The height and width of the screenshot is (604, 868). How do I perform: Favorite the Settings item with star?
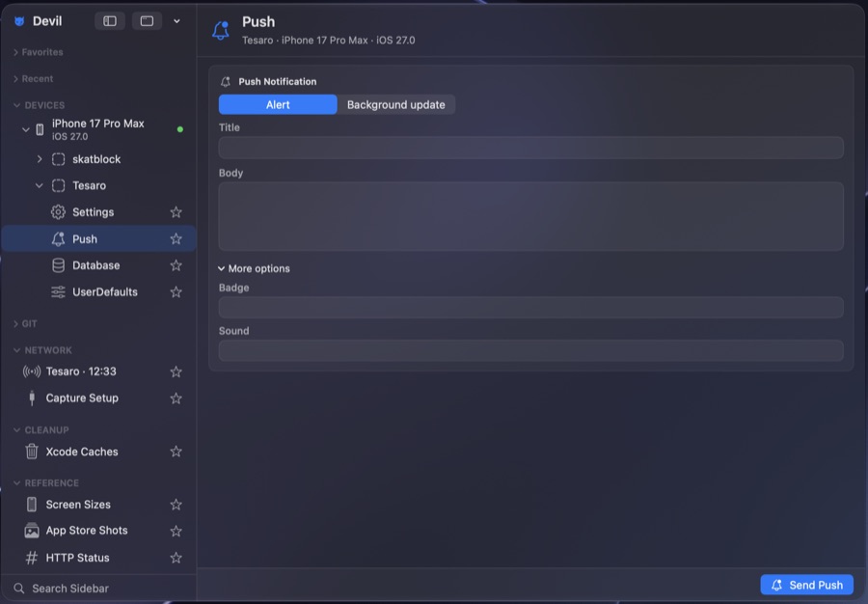point(176,212)
